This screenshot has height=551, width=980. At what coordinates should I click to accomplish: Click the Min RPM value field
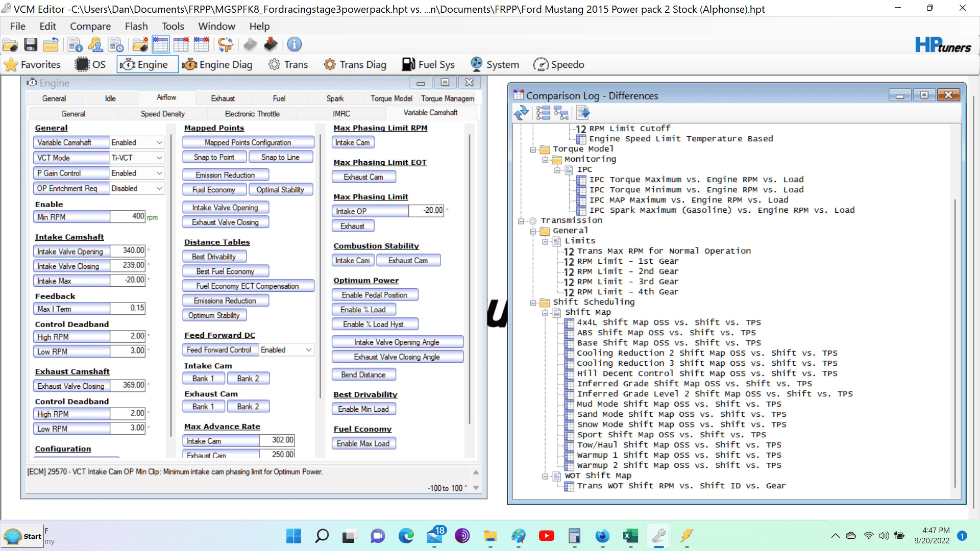click(128, 217)
